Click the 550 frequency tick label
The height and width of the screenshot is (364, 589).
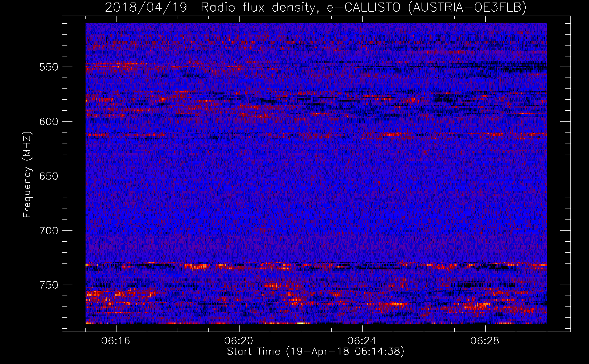(49, 67)
